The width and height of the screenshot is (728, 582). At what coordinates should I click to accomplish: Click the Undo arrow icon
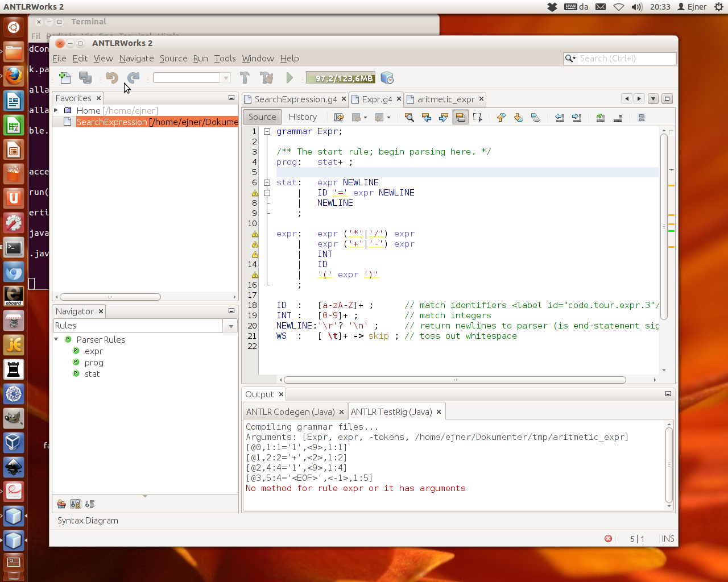tap(112, 78)
